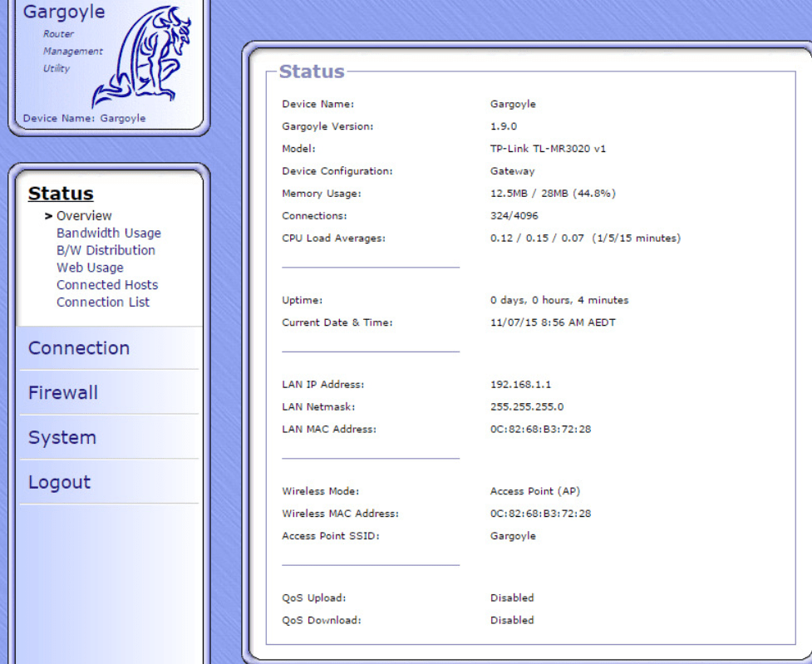Screen dimensions: 812x664
Task: Click the connections count 324/4096
Action: coord(514,216)
